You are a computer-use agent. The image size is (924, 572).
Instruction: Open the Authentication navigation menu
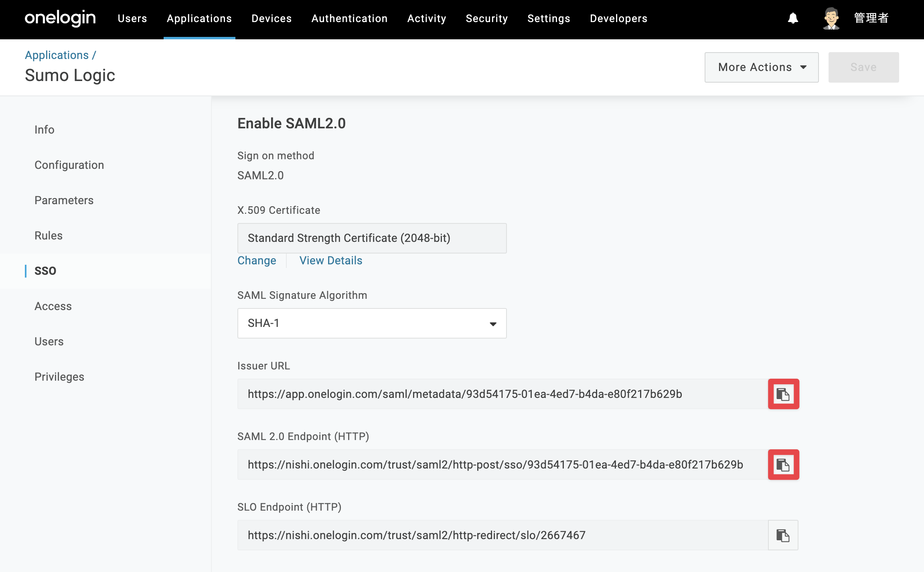(x=349, y=18)
